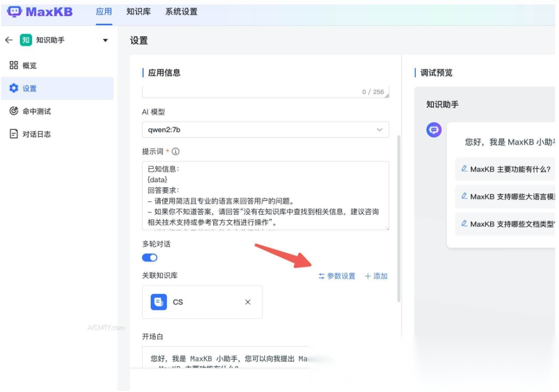Select question MaxKB 支持哪些文档类型
This screenshot has width=559, height=392.
click(505, 224)
